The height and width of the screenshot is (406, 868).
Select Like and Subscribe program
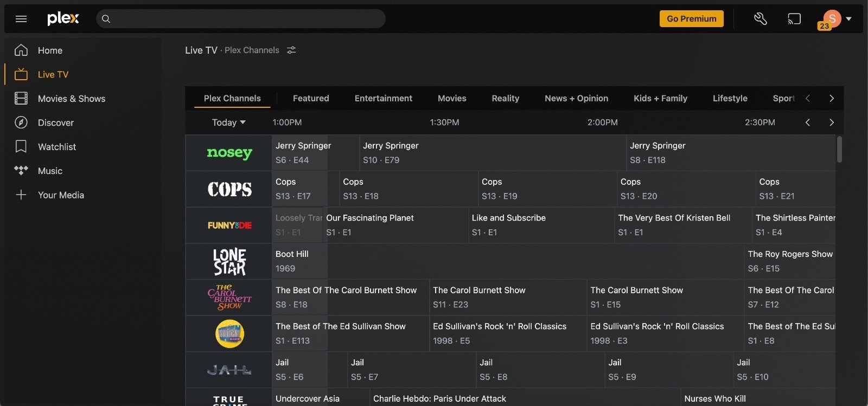click(541, 225)
